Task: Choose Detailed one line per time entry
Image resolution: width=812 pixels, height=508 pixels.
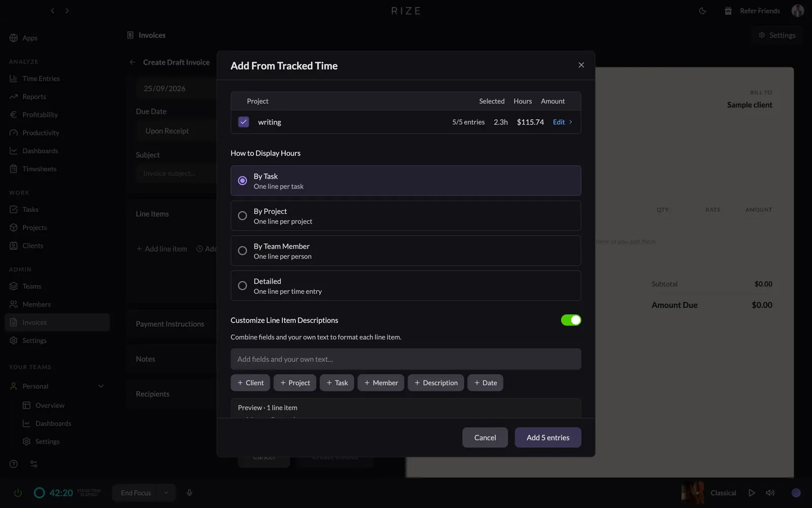Action: pyautogui.click(x=405, y=285)
